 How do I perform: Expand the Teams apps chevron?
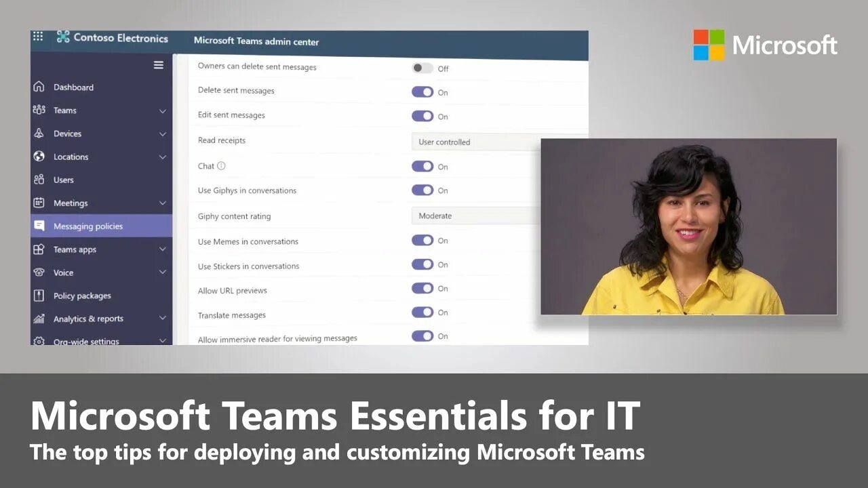tap(163, 249)
